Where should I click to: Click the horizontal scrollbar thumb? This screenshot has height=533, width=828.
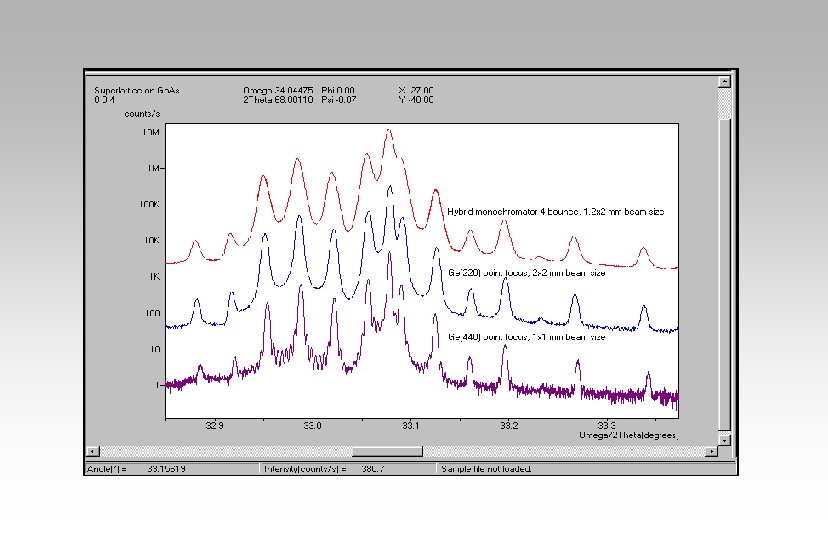point(387,451)
